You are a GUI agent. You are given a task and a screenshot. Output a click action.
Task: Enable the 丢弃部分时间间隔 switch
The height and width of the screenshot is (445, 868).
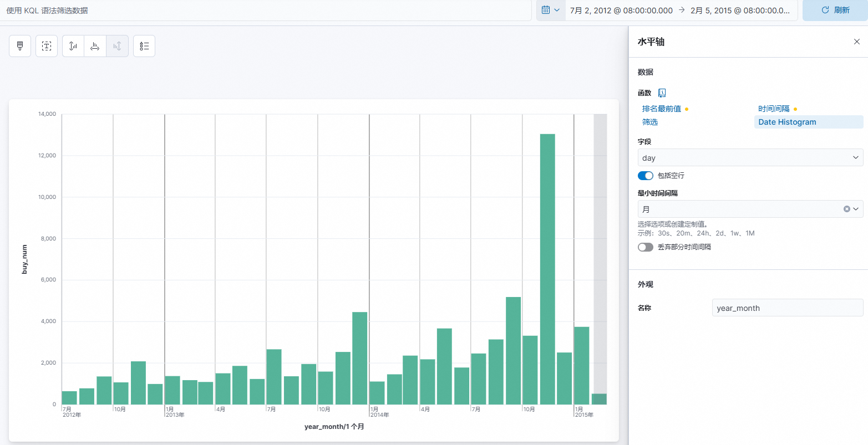pos(645,247)
